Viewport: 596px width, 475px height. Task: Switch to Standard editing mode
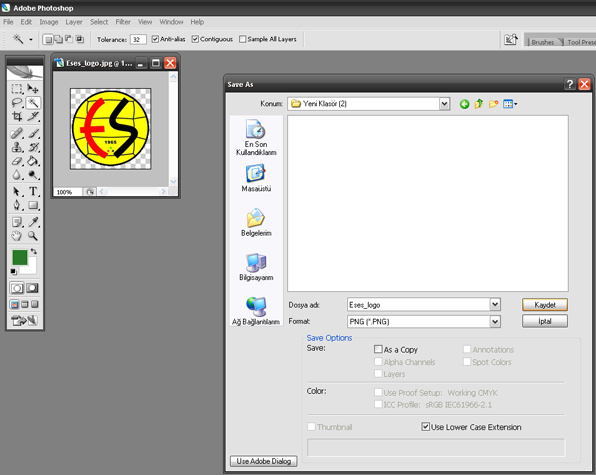tap(17, 288)
